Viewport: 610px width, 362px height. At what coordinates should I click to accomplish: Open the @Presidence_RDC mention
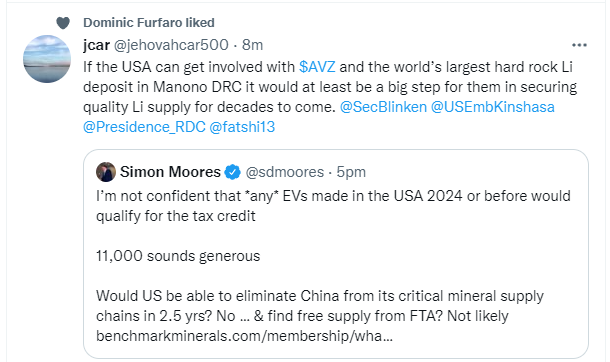coord(144,127)
